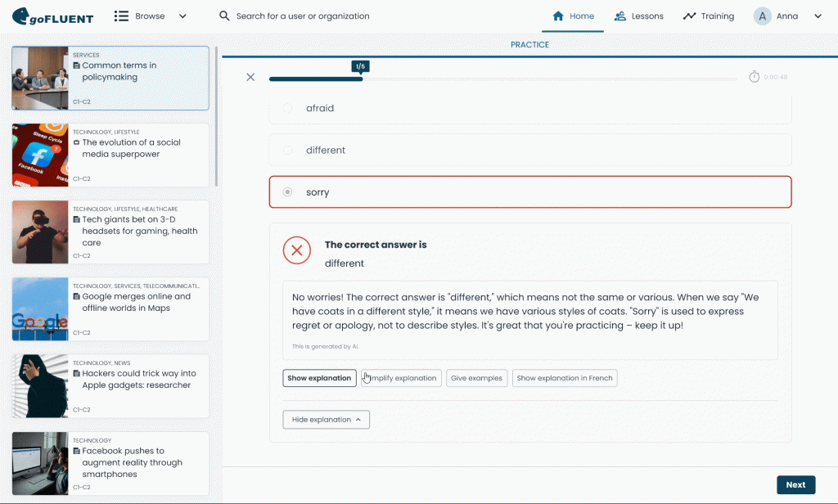Click Anna's profile avatar

pyautogui.click(x=763, y=16)
